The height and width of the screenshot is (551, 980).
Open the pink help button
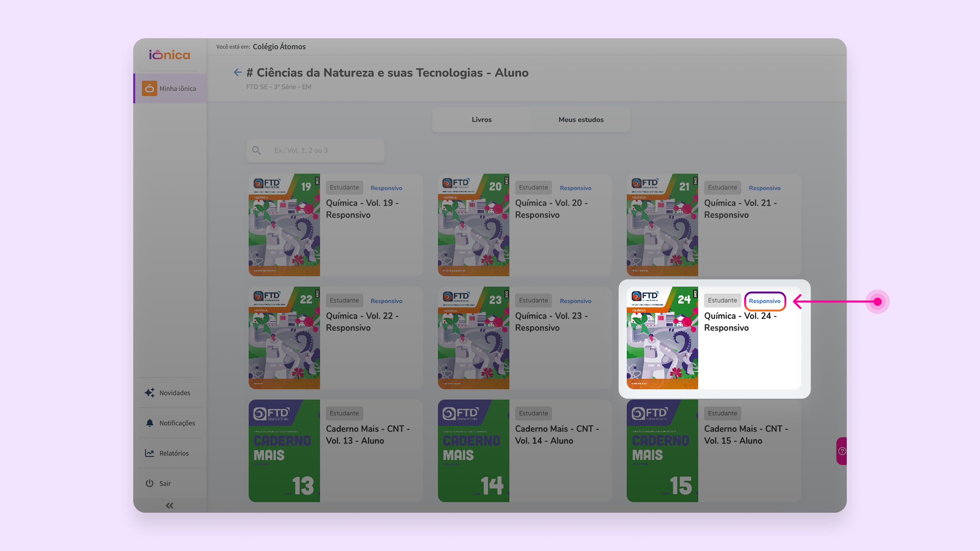[842, 451]
